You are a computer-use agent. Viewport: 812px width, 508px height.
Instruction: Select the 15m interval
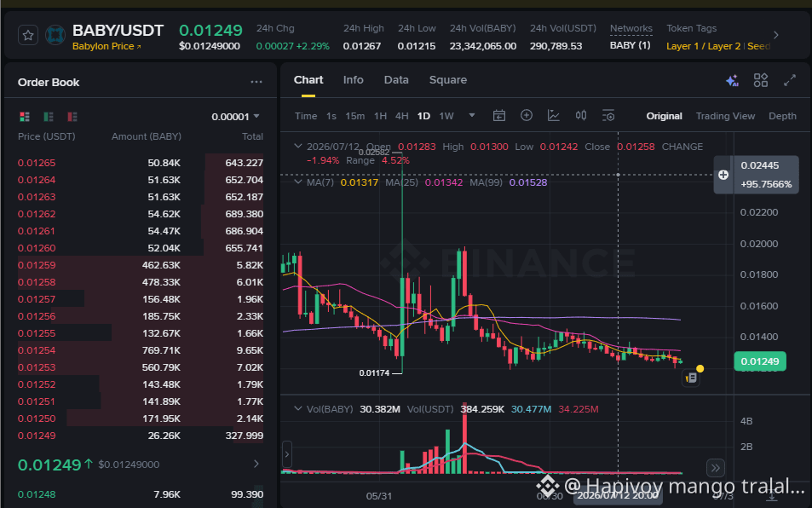(x=354, y=116)
